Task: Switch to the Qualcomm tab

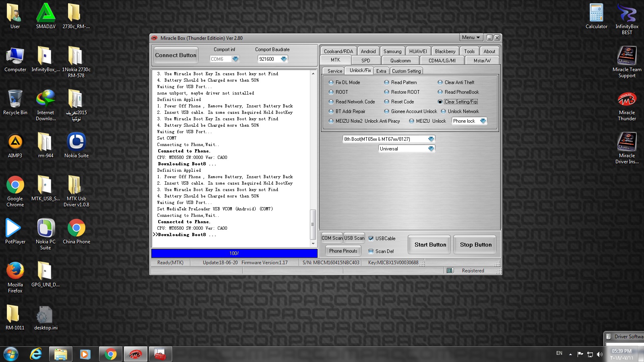Action: point(400,60)
